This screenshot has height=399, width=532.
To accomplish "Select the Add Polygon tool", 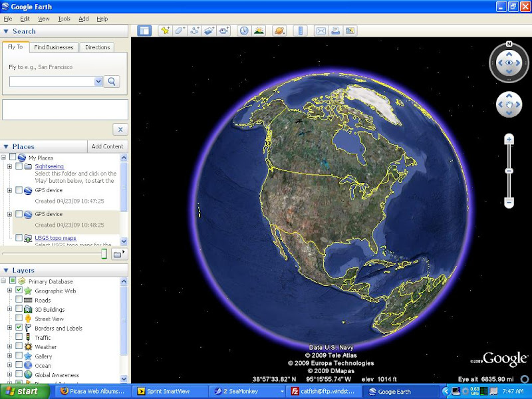I will (x=180, y=31).
